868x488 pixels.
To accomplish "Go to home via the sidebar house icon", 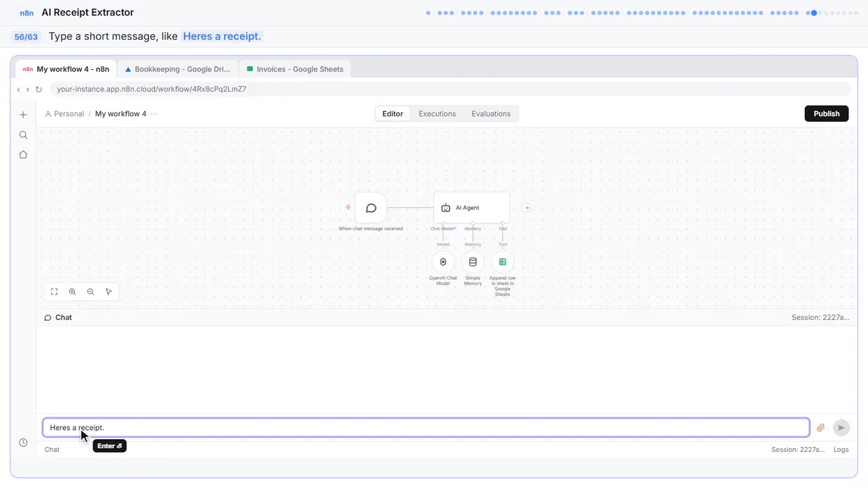I will click(23, 155).
